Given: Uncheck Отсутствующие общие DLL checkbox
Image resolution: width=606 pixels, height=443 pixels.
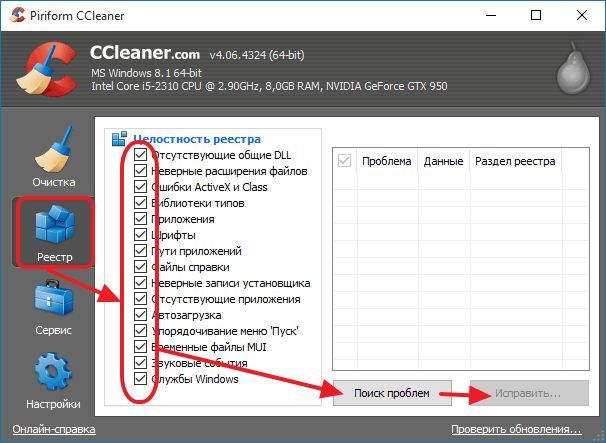Looking at the screenshot, I should pos(140,155).
